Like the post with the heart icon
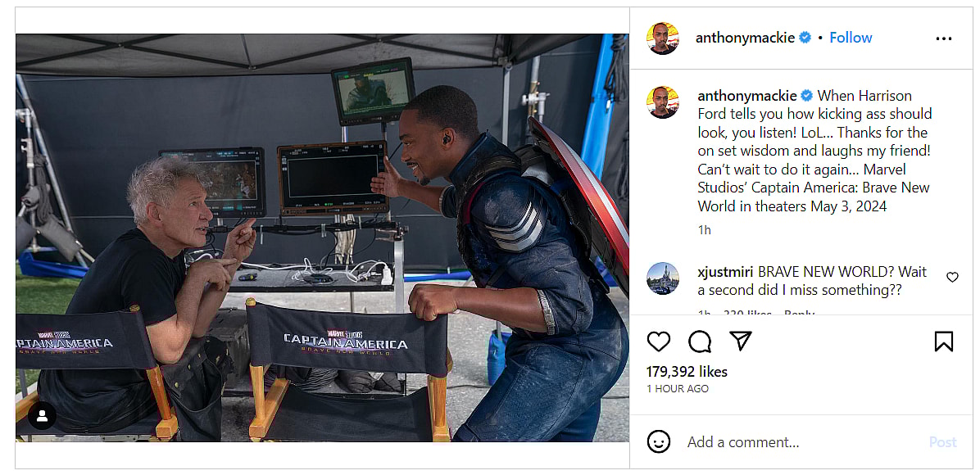The height and width of the screenshot is (475, 980). [658, 342]
